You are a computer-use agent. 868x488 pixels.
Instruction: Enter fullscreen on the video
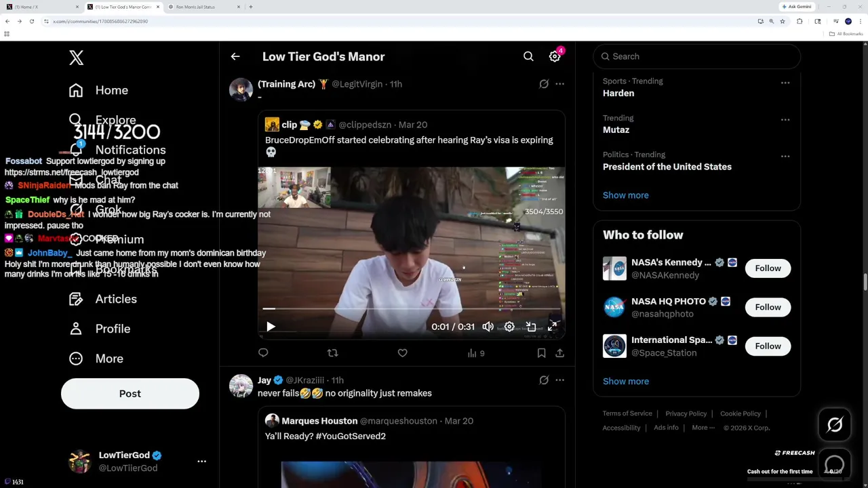(553, 327)
